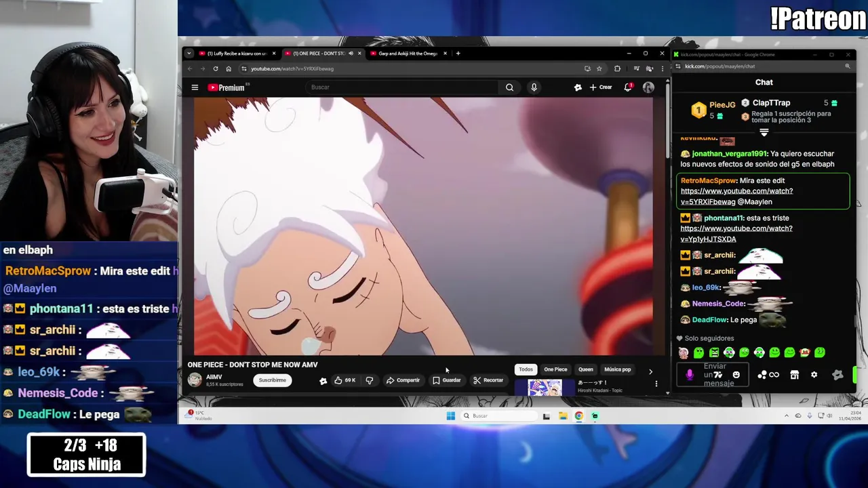This screenshot has height=488, width=868.
Task: Open Kick chat settings gear
Action: 814,375
